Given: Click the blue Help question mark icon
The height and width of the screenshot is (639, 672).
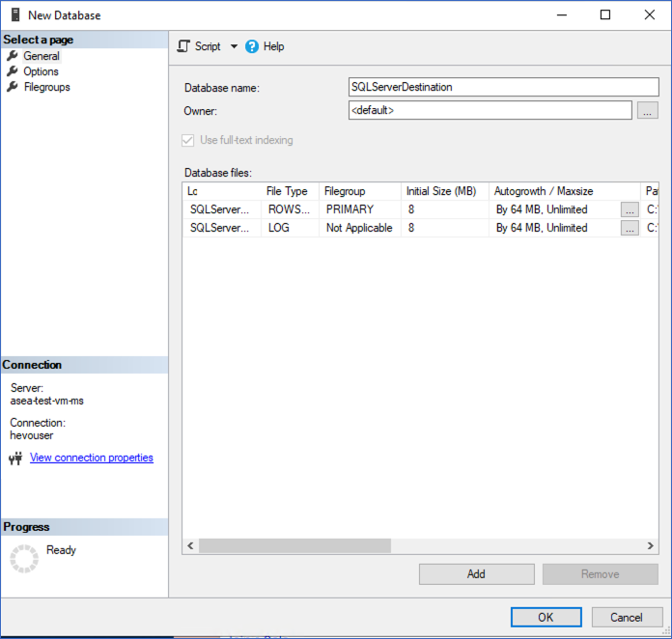Looking at the screenshot, I should (252, 46).
